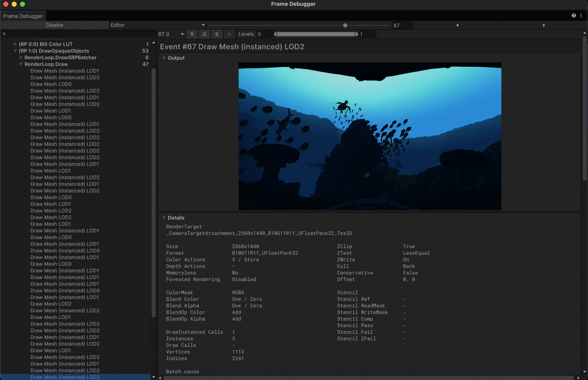Click the details panel vertical scrollbar
The height and width of the screenshot is (380, 588).
(x=585, y=109)
